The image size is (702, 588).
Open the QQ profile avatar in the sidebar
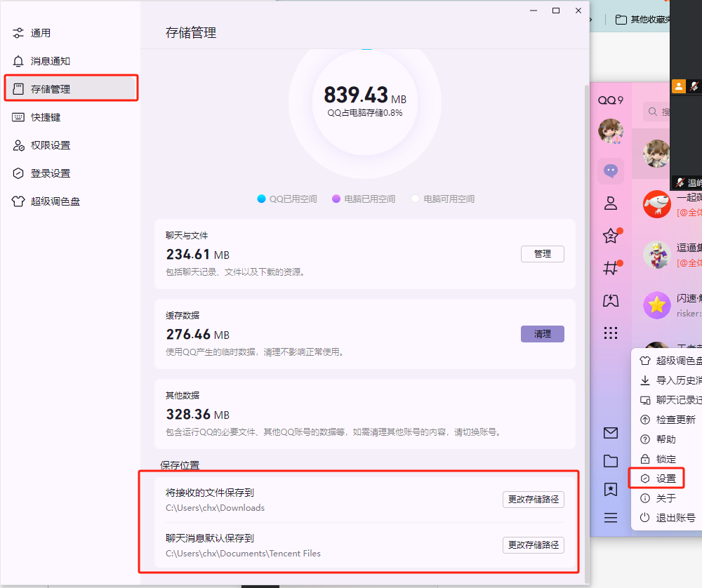(x=611, y=131)
